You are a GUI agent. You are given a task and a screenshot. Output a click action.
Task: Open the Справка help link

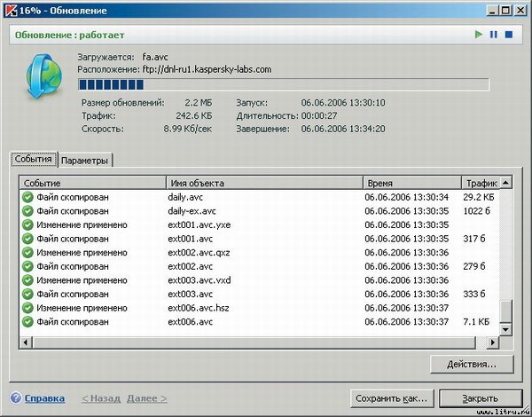click(x=43, y=398)
